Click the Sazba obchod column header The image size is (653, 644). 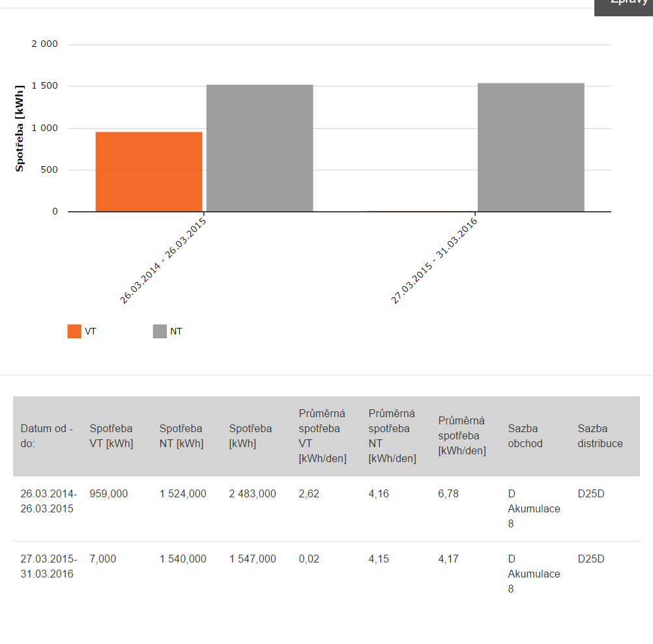pos(525,435)
